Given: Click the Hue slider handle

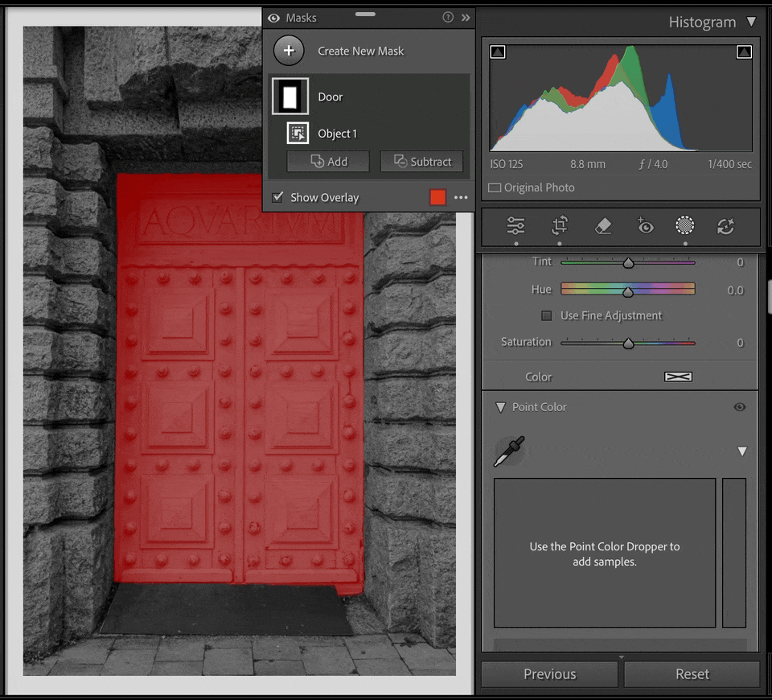Looking at the screenshot, I should tap(628, 292).
